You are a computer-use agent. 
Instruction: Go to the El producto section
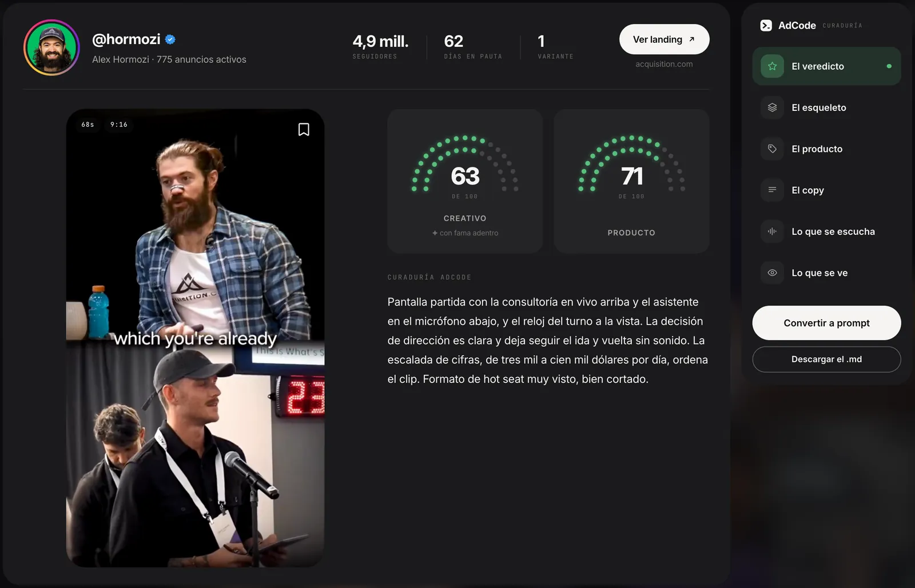coord(826,149)
